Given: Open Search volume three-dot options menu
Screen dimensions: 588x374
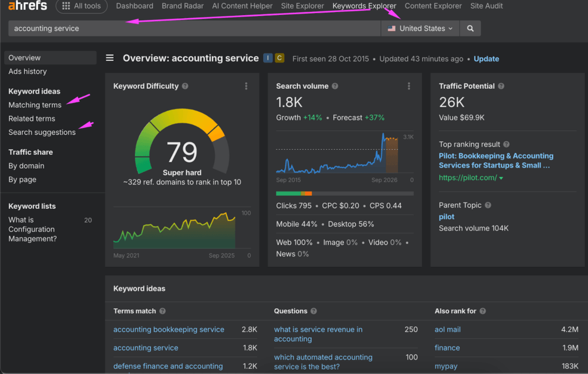Looking at the screenshot, I should 409,87.
